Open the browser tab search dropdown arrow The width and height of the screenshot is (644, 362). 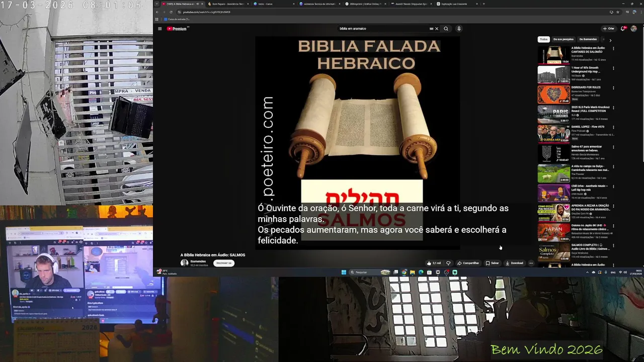click(156, 4)
